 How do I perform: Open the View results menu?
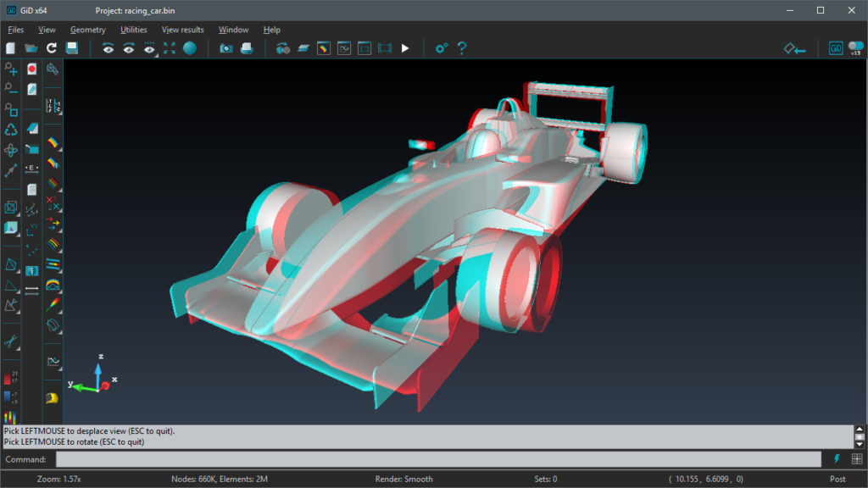point(182,29)
